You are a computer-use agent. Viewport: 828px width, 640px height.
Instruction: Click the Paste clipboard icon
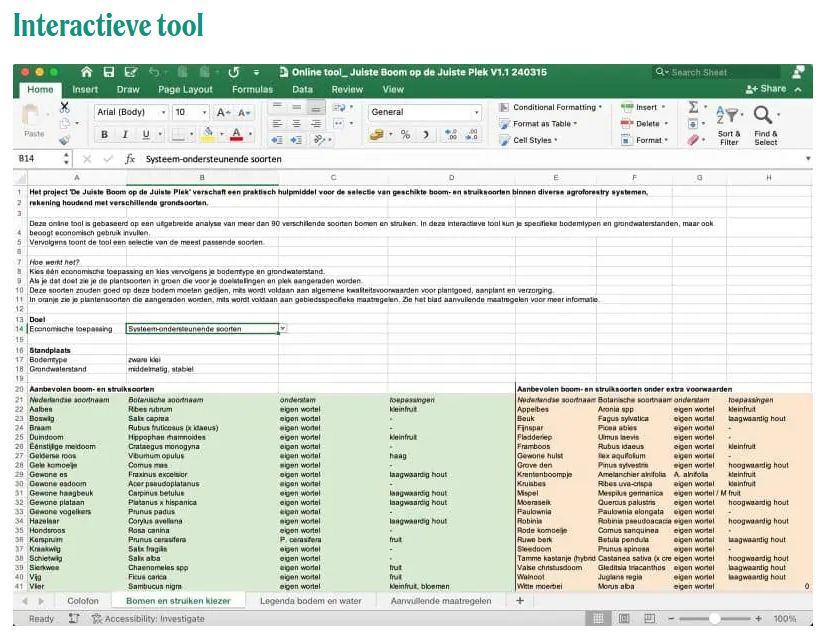[32, 115]
